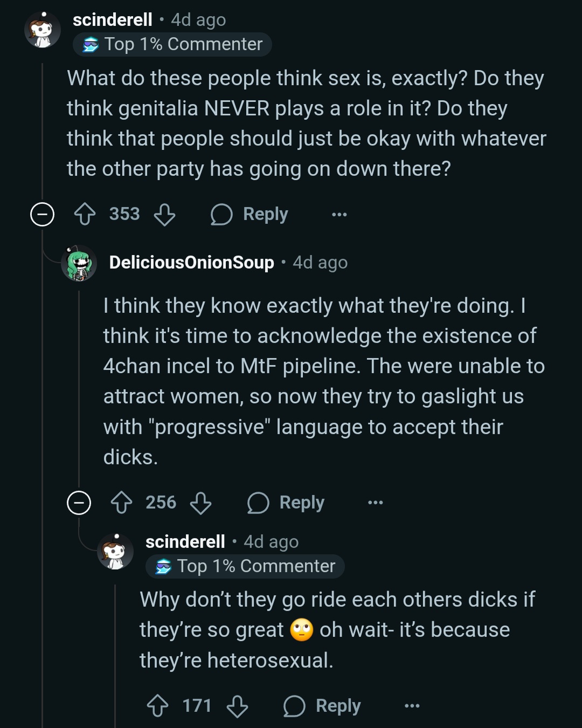Reply to the comment with 171 points
This screenshot has width=582, height=728.
(322, 705)
